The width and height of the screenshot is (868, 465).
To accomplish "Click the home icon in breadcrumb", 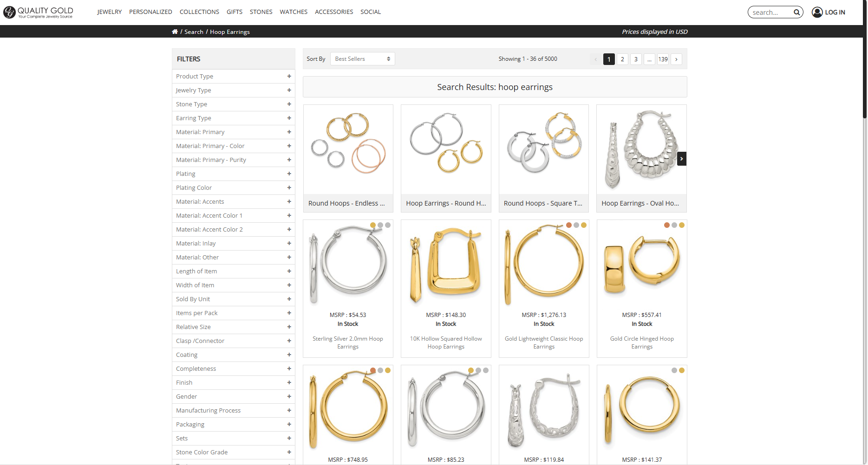I will click(175, 32).
